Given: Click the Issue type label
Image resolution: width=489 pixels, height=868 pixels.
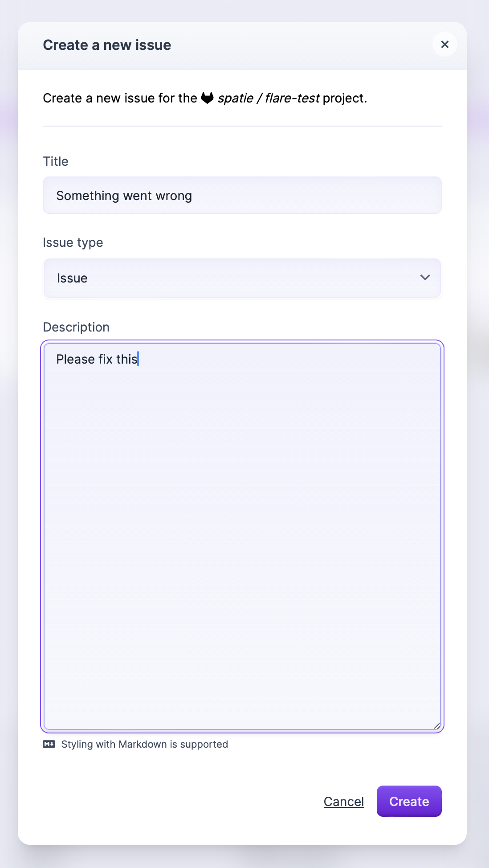Looking at the screenshot, I should [x=73, y=242].
